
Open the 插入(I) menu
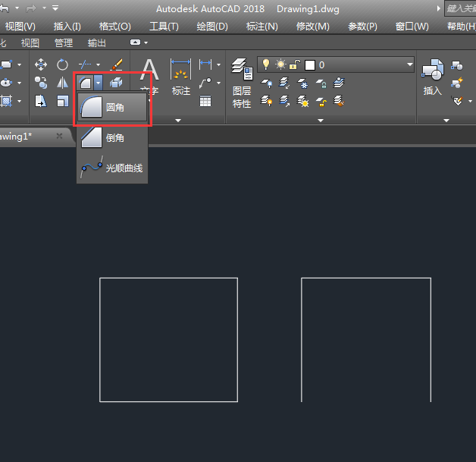point(67,27)
